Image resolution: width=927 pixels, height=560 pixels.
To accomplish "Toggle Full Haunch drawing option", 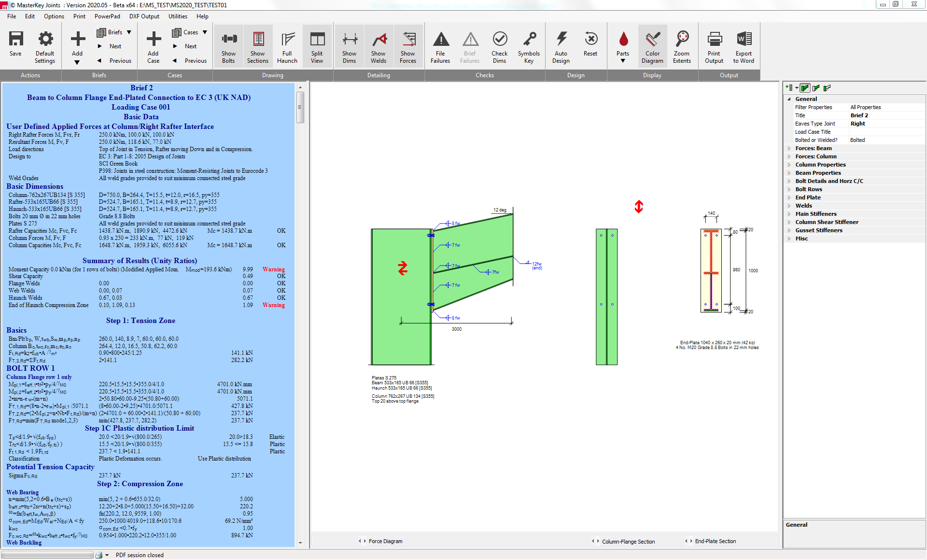I will 287,47.
